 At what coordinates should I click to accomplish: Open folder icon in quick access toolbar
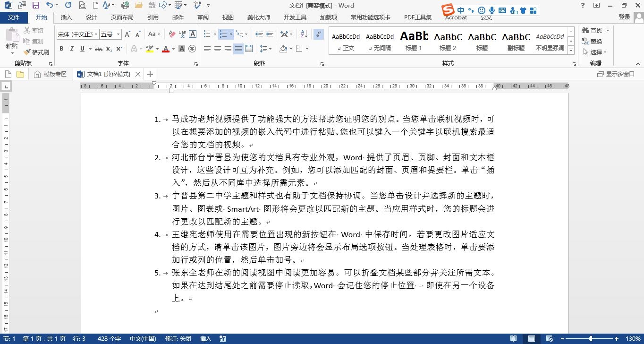(138, 5)
